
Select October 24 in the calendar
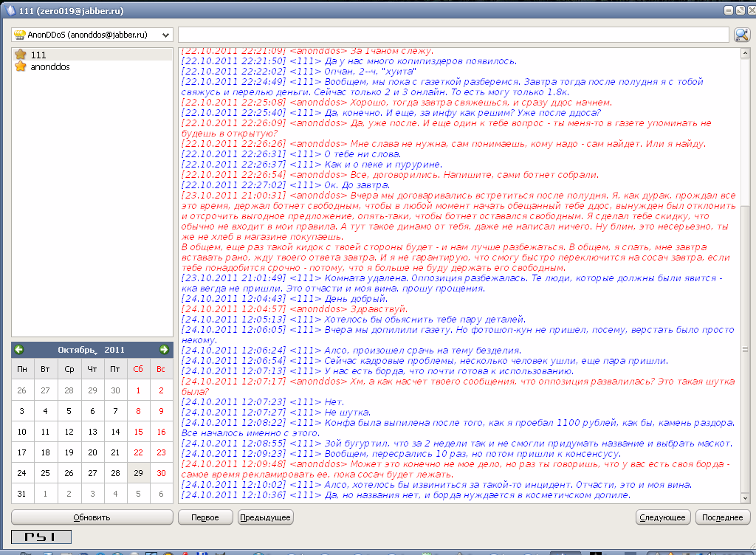click(22, 473)
